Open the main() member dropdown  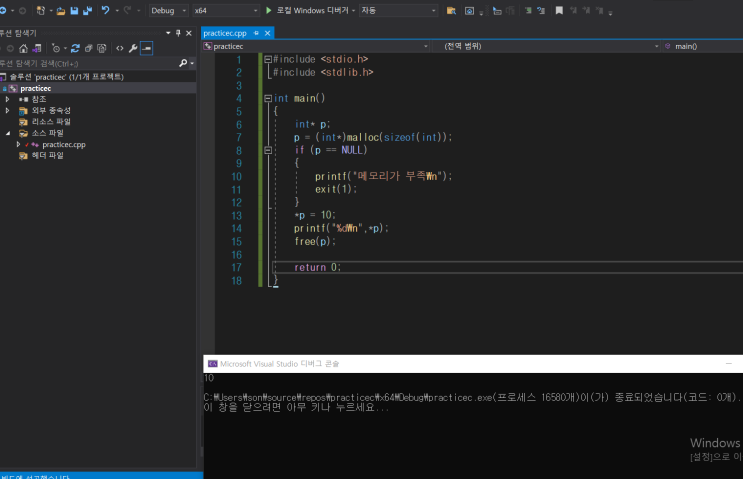point(703,46)
